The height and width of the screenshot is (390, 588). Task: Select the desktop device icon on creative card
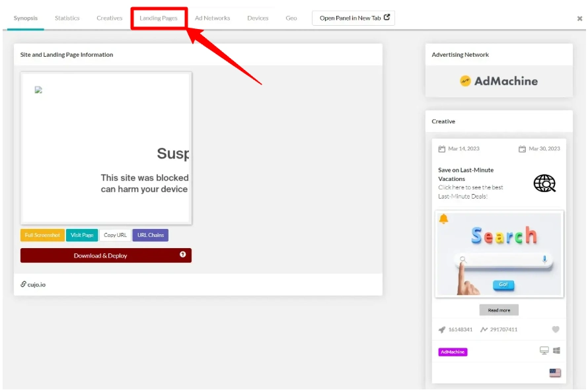point(543,350)
